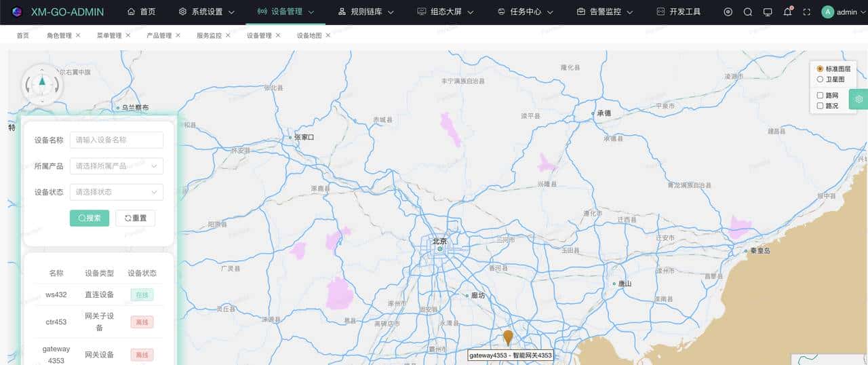Close the 菜单管理 tab

(x=128, y=35)
